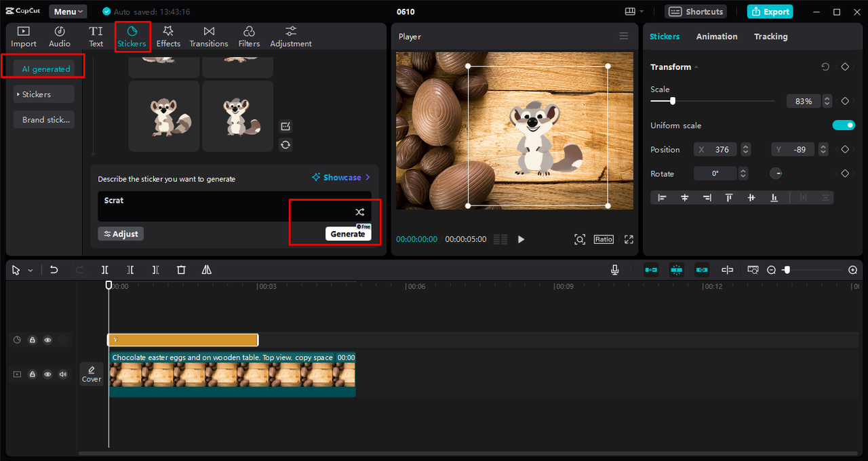Click the Export button
Screen dimensions: 868x461
[770, 12]
